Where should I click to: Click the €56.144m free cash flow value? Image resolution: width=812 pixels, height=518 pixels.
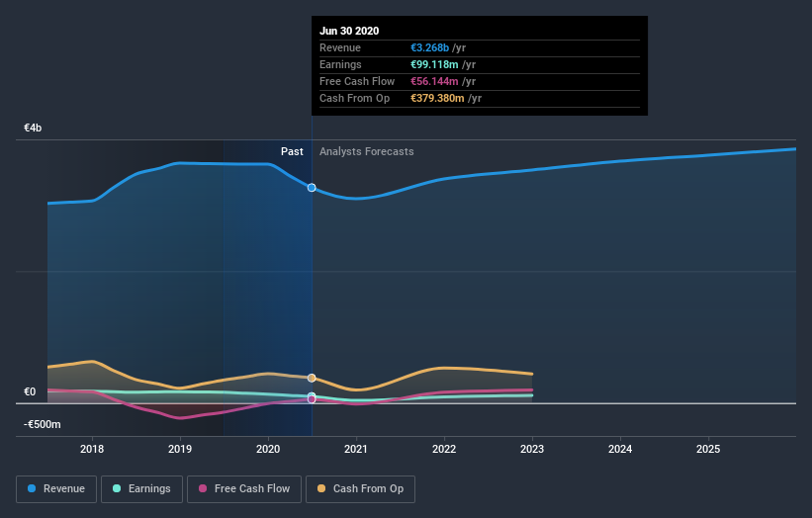coord(434,81)
